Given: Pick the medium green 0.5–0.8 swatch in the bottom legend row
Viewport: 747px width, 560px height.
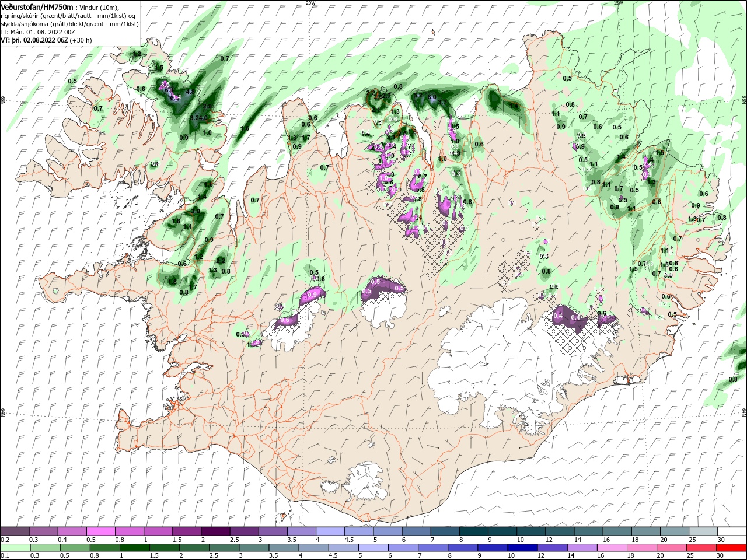Looking at the screenshot, I should tap(75, 548).
